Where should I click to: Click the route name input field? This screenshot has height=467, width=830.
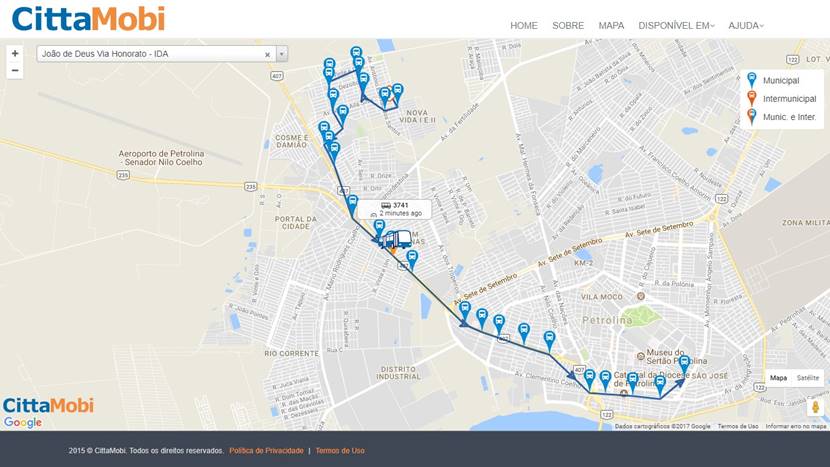151,54
